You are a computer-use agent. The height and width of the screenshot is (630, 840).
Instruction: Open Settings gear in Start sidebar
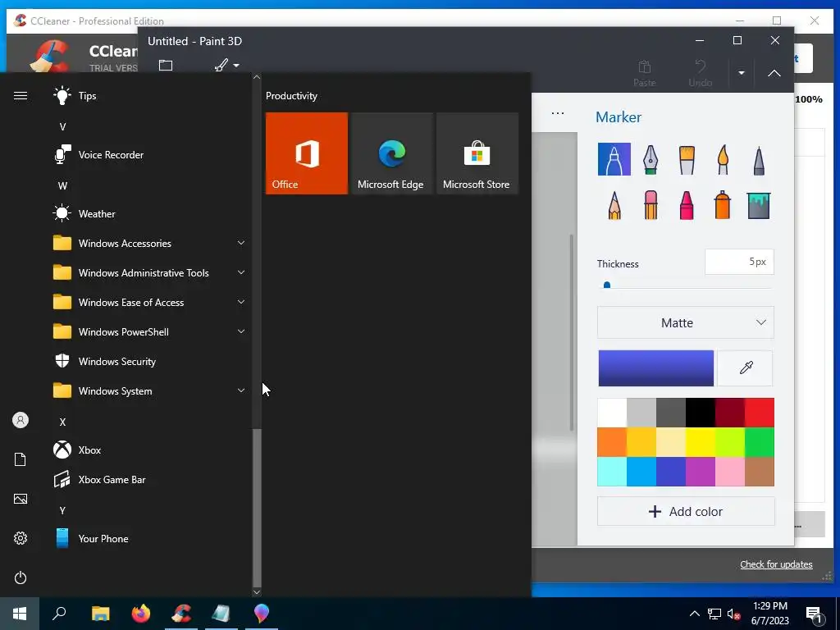coord(21,538)
